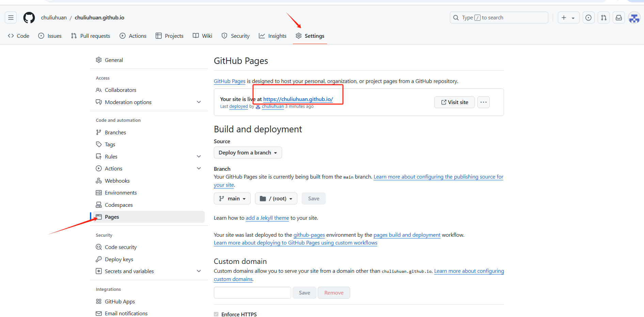Open the chuliuhuan.github.io repository link

[99, 18]
